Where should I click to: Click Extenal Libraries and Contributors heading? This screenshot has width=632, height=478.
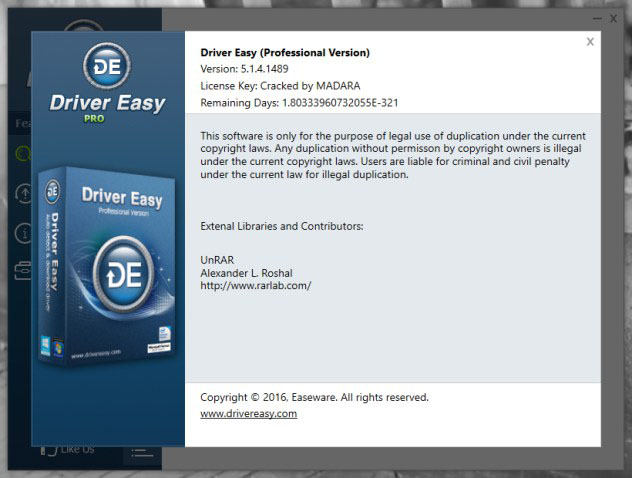[x=282, y=226]
